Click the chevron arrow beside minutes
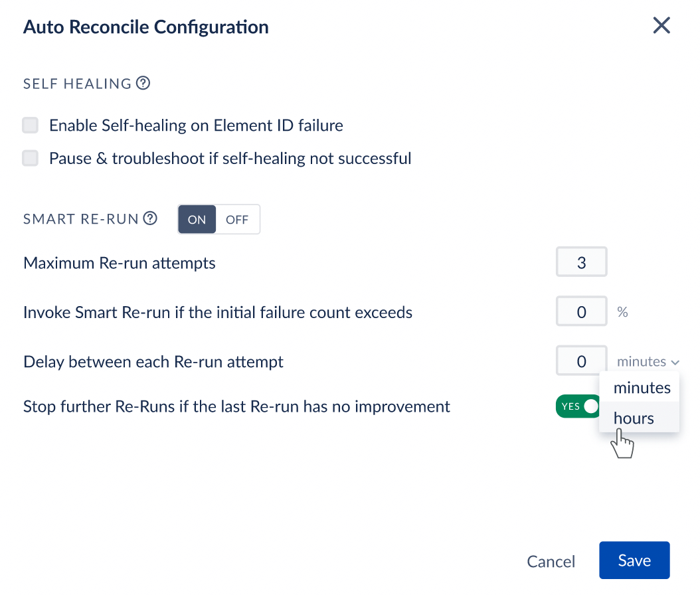The width and height of the screenshot is (700, 595). click(x=675, y=363)
